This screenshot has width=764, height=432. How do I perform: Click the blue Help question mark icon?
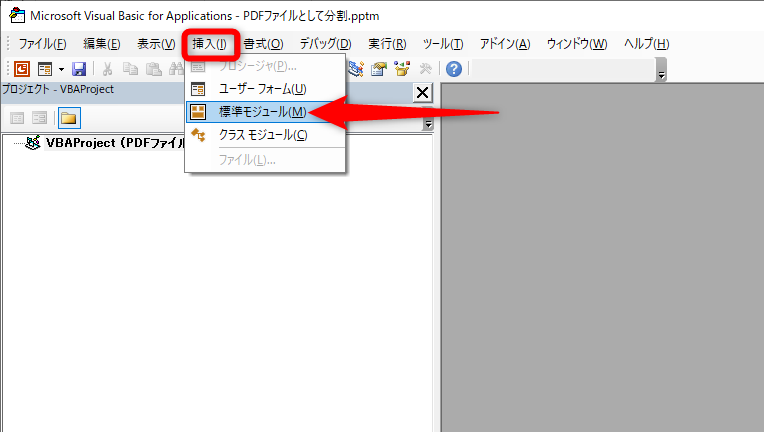click(454, 69)
